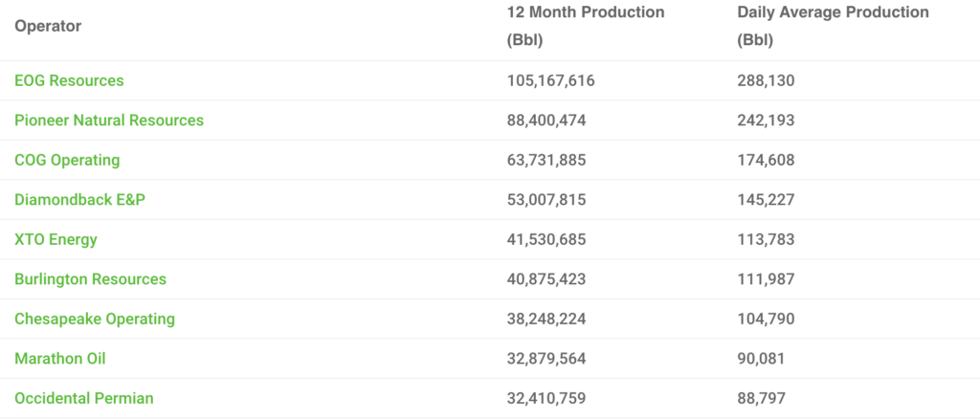This screenshot has width=980, height=420.
Task: Open the Marathon Oil operator link
Action: (x=60, y=359)
